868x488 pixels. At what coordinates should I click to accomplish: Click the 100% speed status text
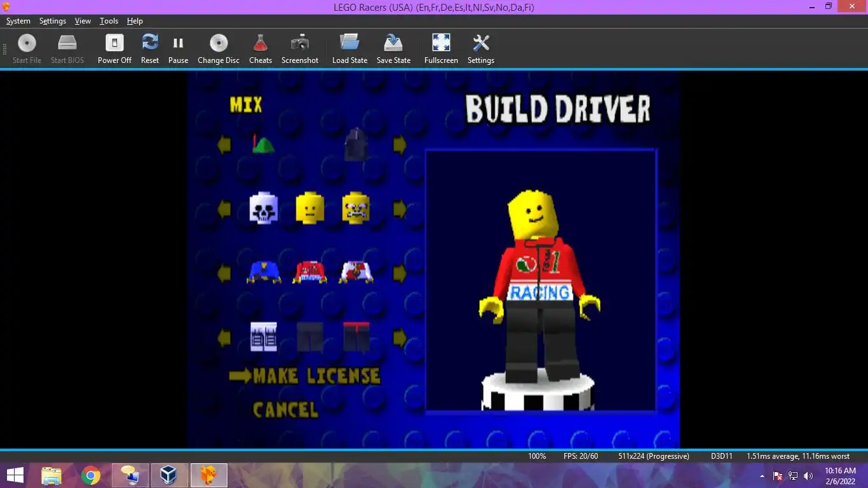[x=537, y=456]
